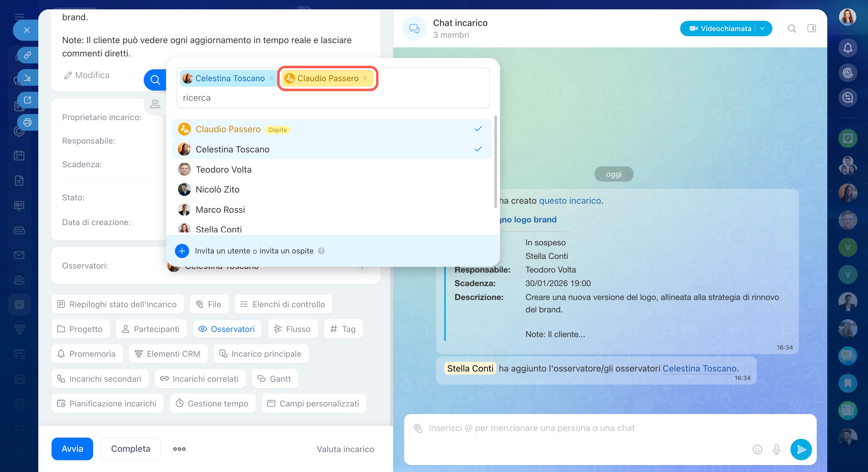Click the "invita un ospite" link
The image size is (868, 472).
[287, 251]
